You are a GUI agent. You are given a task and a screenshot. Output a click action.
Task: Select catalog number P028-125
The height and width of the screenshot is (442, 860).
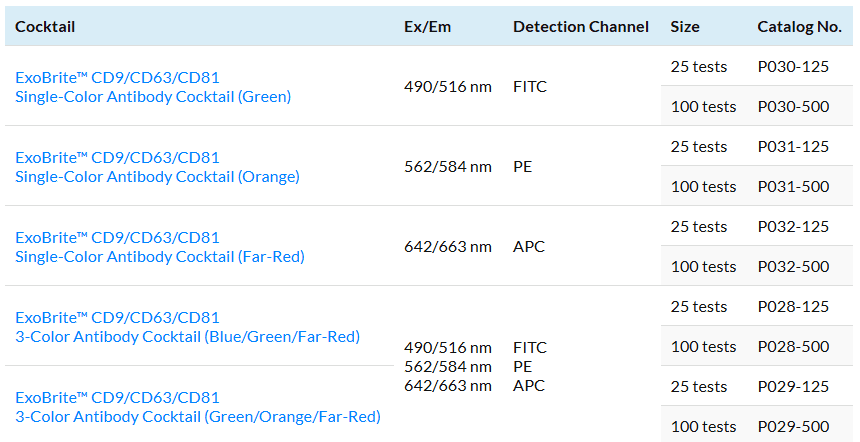click(793, 307)
